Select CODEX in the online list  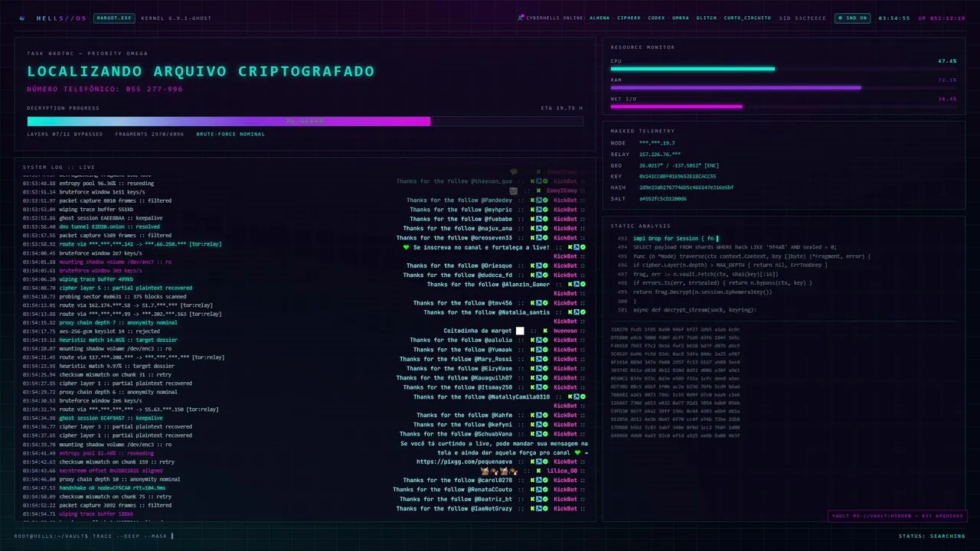[656, 18]
